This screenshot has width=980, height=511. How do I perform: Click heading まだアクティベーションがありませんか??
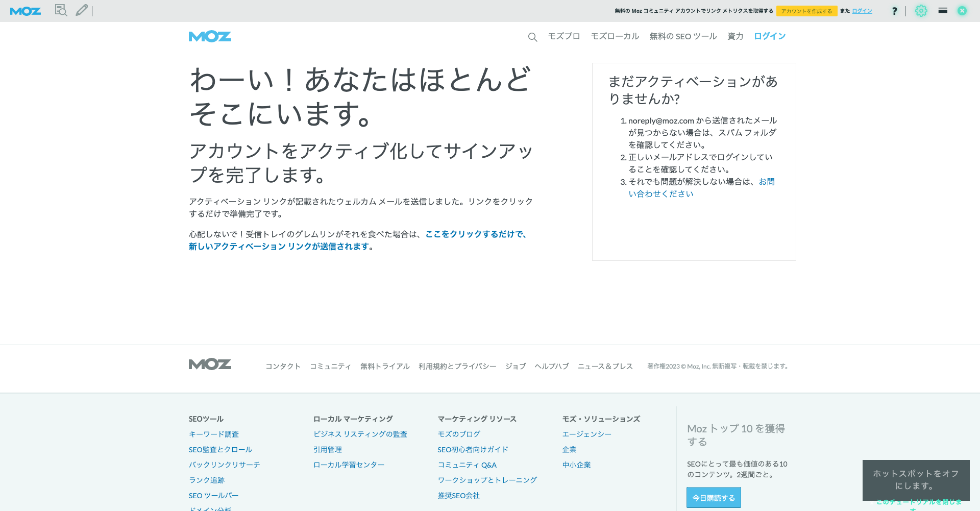click(693, 90)
